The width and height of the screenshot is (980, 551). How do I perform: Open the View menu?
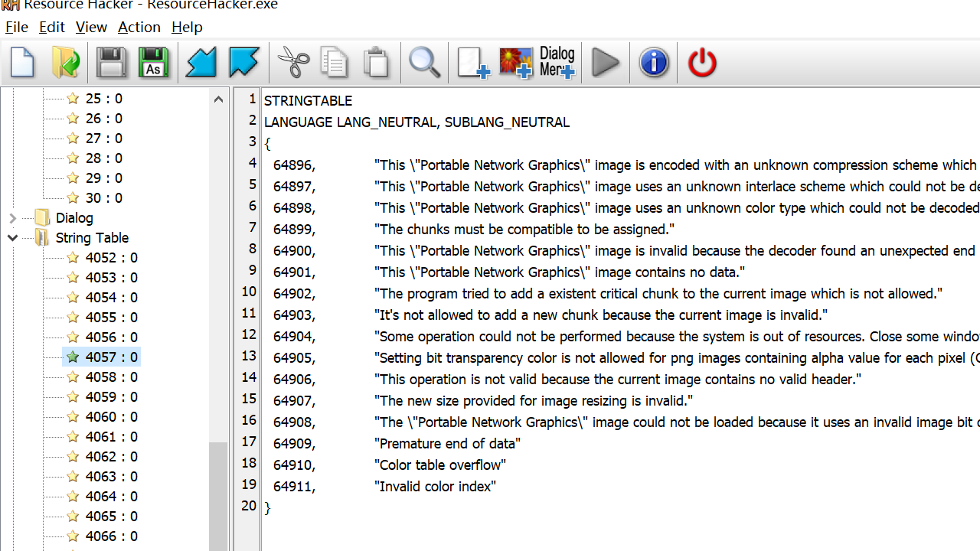click(91, 27)
